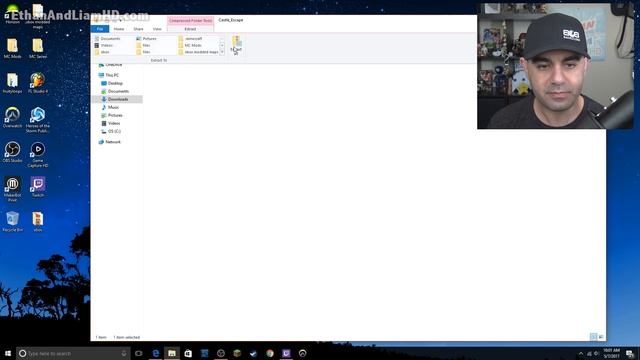640x360 pixels.
Task: Select the Heroes of the Storm desktop shortcut
Action: point(38,120)
